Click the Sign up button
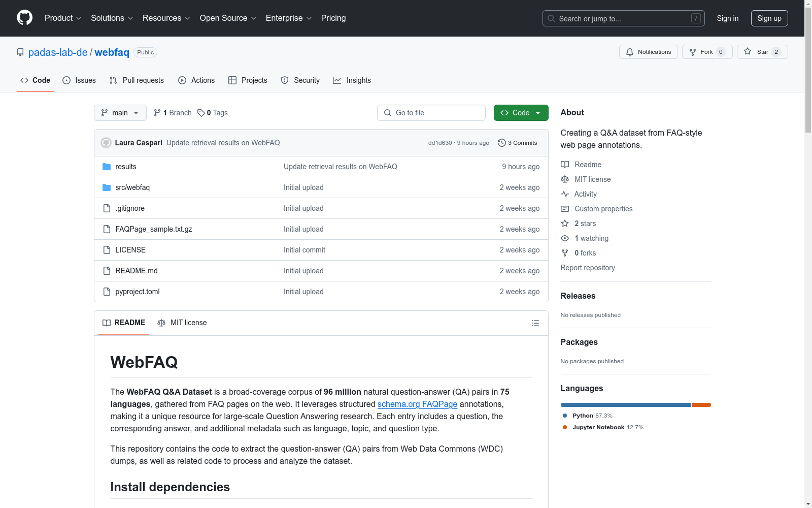The height and width of the screenshot is (508, 812). [x=769, y=18]
